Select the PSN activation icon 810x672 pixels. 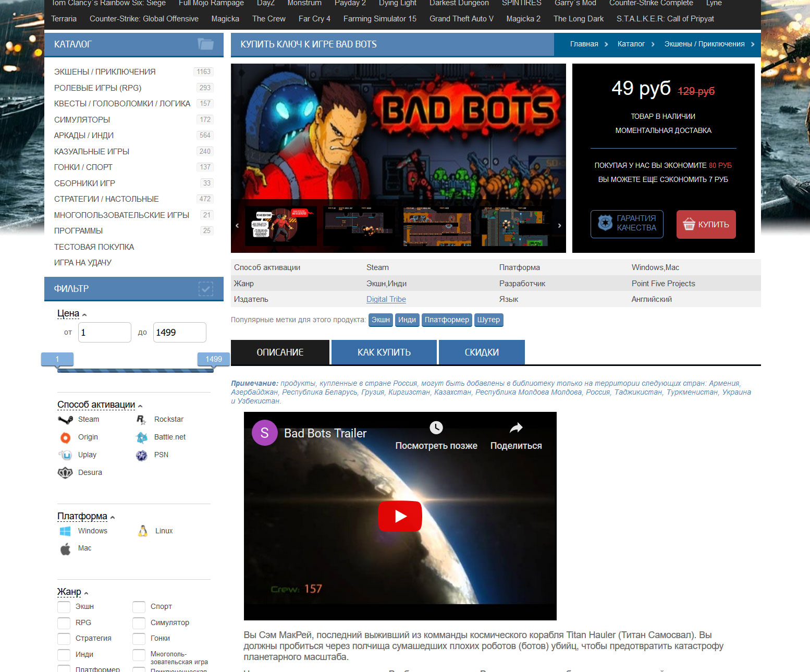142,455
